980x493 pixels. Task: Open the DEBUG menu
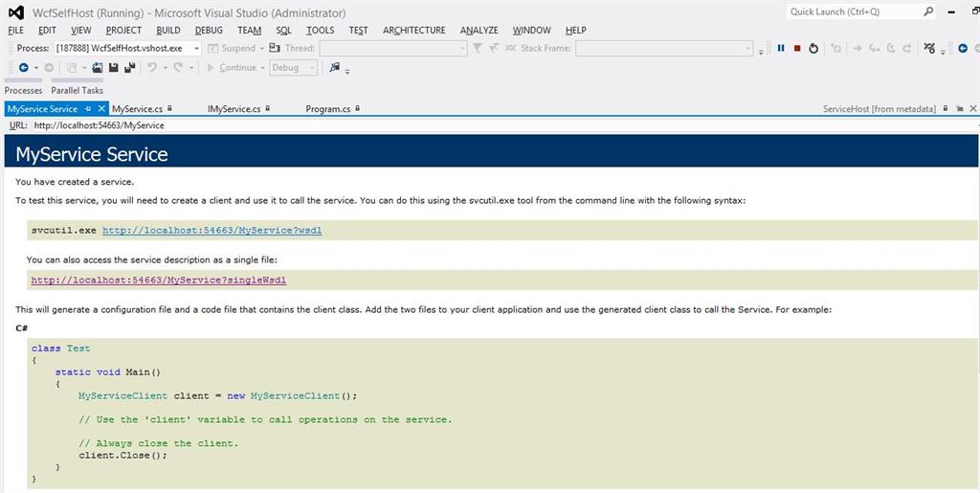click(x=209, y=30)
